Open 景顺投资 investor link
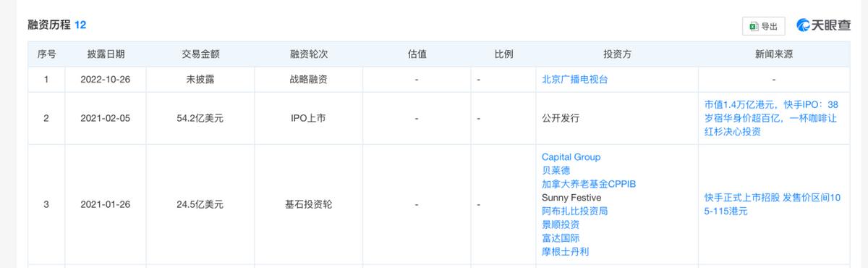Screen dimensions: 868x268 coord(561,225)
